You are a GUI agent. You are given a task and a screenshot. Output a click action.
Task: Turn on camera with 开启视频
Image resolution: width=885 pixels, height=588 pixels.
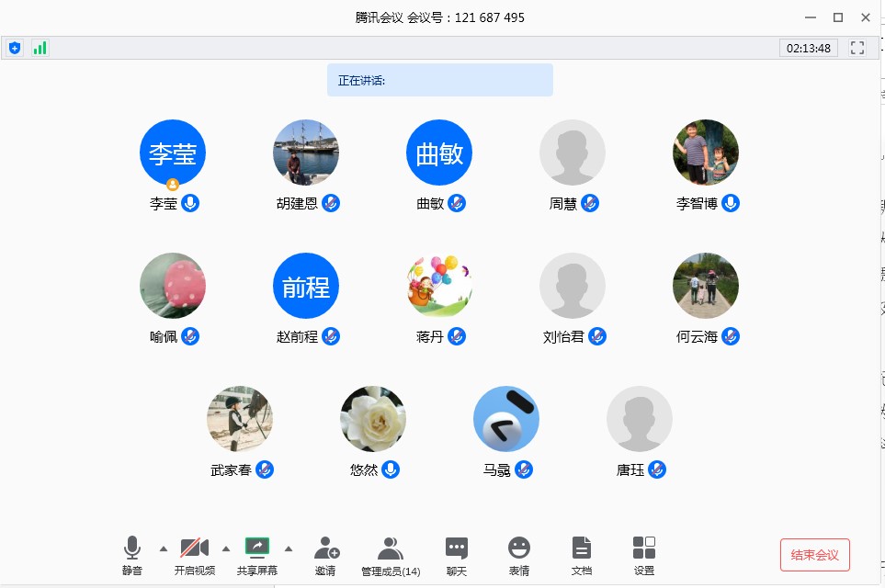point(195,555)
